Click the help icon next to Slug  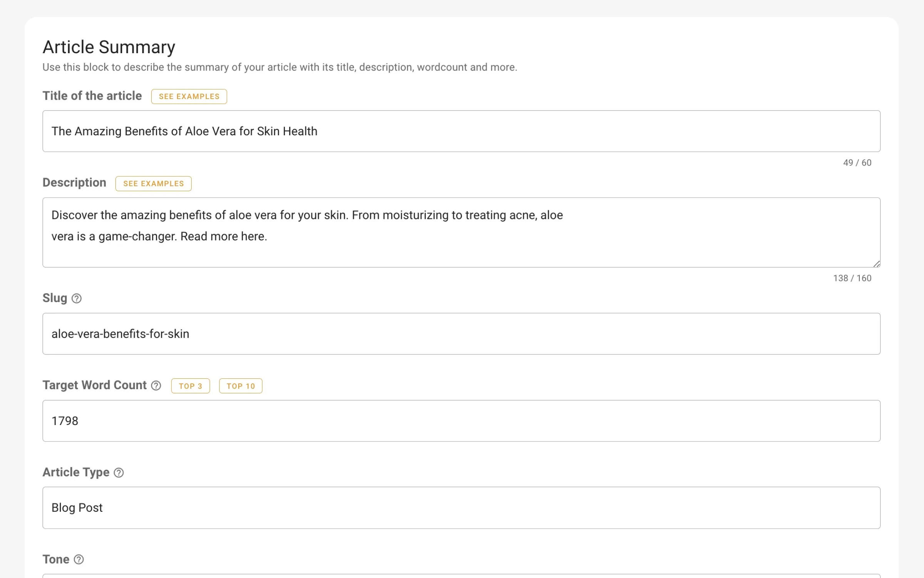click(77, 298)
